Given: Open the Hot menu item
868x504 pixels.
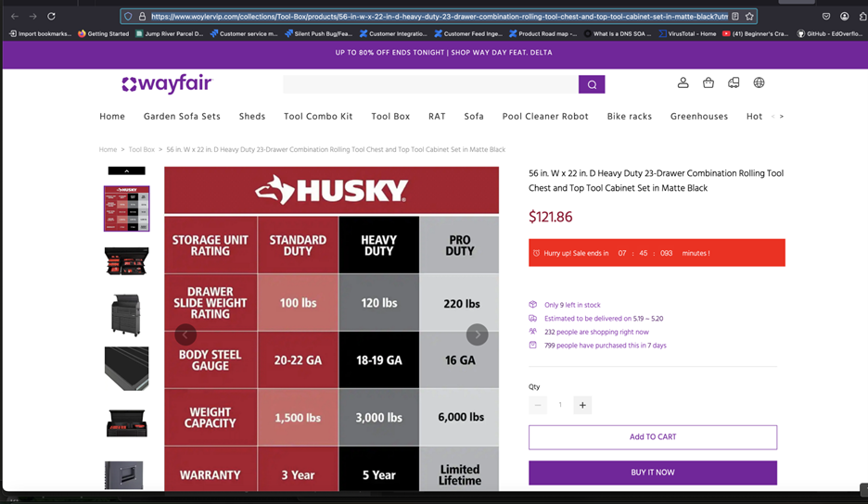Looking at the screenshot, I should point(755,116).
